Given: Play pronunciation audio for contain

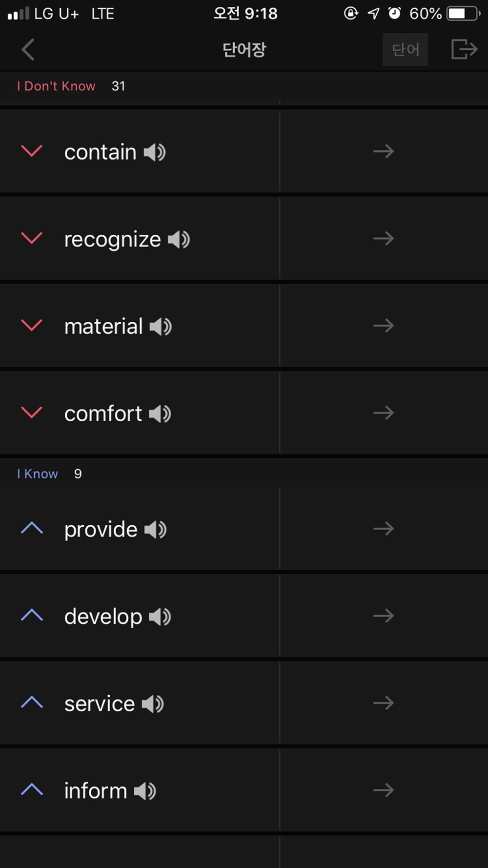Looking at the screenshot, I should tap(155, 152).
